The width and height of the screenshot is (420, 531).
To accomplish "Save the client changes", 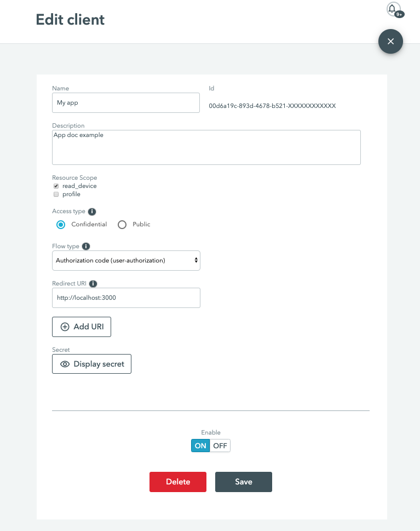I will click(x=244, y=482).
